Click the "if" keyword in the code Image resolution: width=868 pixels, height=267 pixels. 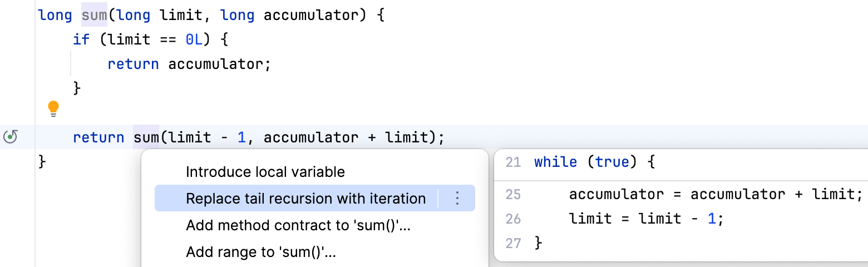point(81,39)
